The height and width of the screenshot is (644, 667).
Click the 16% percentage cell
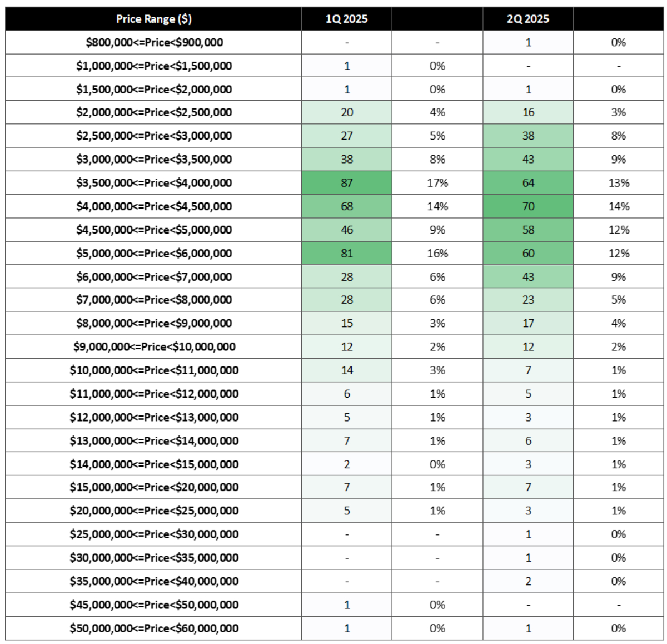pos(437,254)
